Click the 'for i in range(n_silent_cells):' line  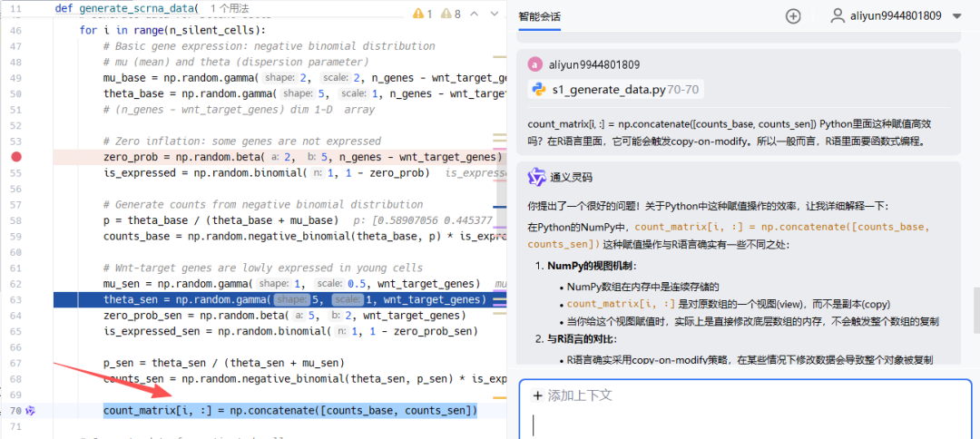[172, 30]
